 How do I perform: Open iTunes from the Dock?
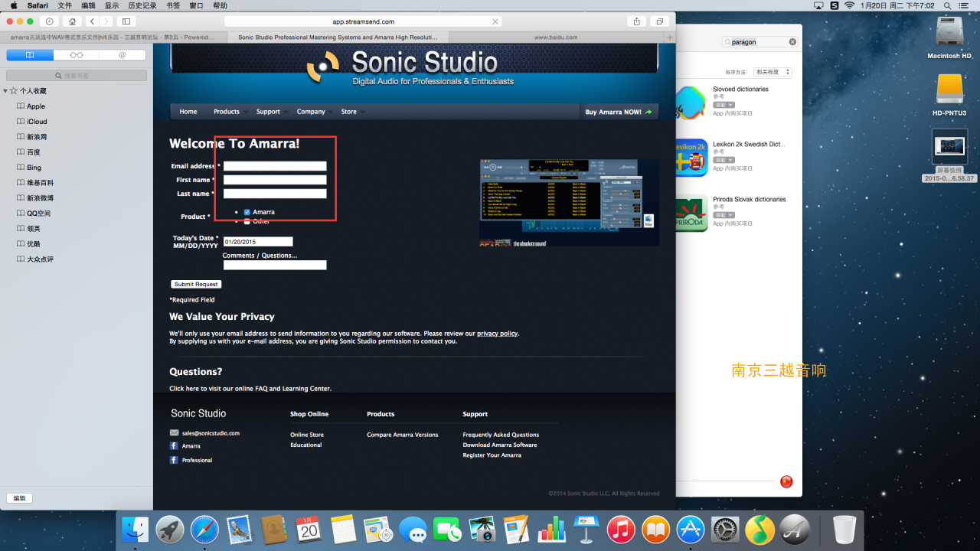[621, 530]
